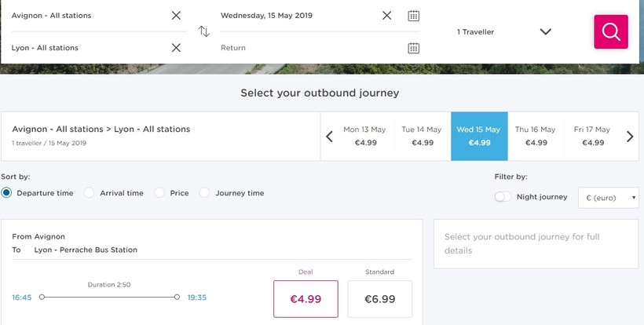
Task: Switch to Thu 16 May tab
Action: [x=536, y=137]
